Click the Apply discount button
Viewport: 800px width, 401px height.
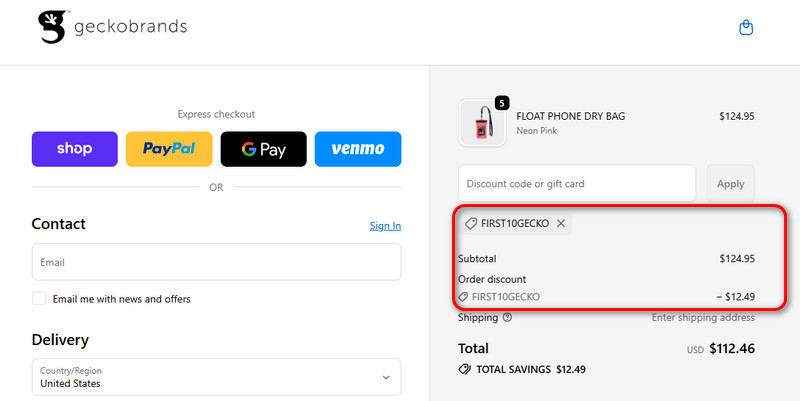[x=730, y=184]
